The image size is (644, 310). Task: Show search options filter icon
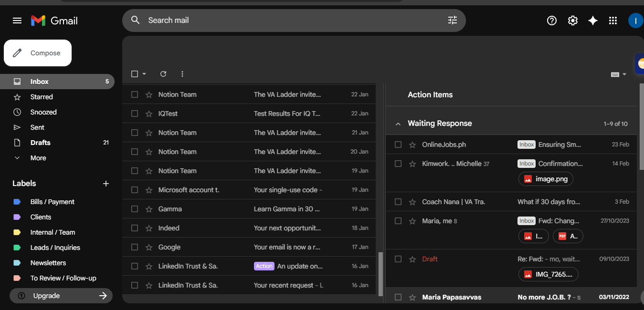(452, 20)
